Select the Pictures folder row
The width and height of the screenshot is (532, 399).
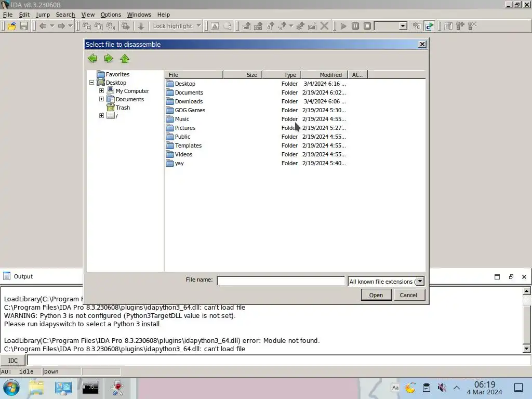pyautogui.click(x=256, y=128)
